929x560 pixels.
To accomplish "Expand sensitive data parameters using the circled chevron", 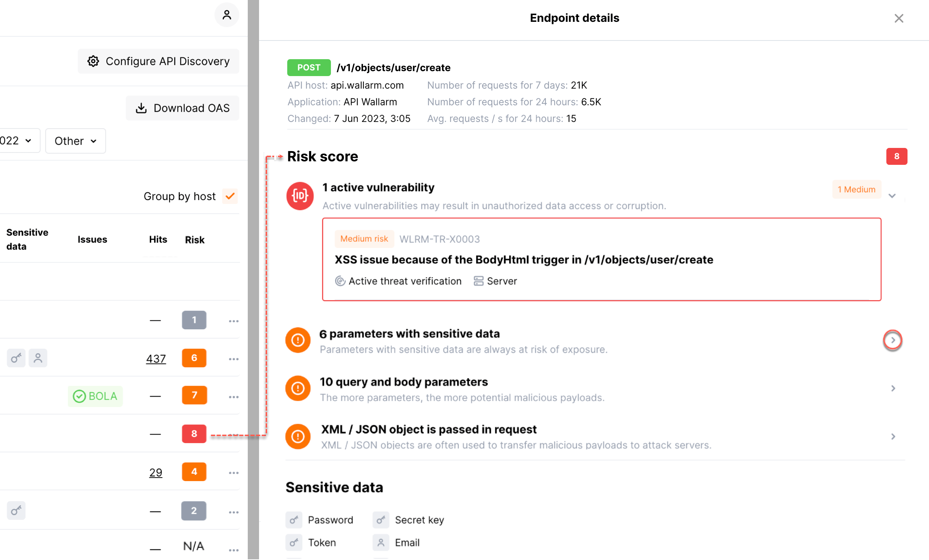I will click(x=892, y=340).
